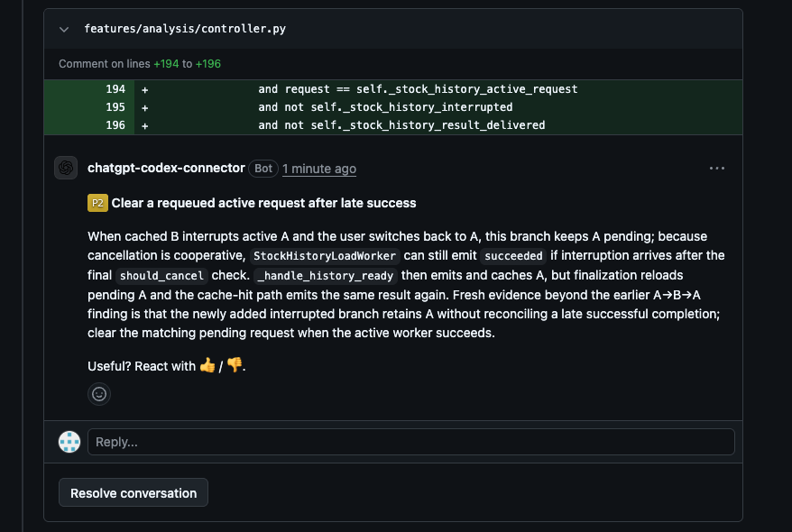Click the Resolve conversation button
This screenshot has height=532, width=792.
[x=134, y=492]
